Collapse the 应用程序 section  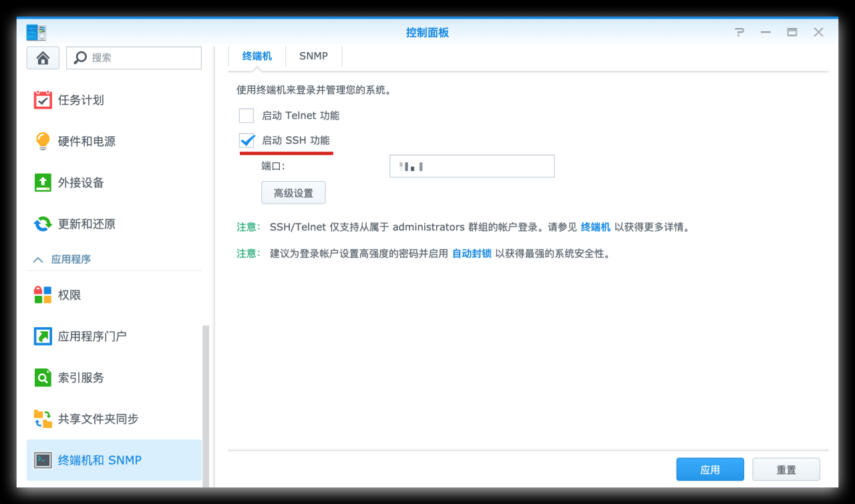click(38, 259)
